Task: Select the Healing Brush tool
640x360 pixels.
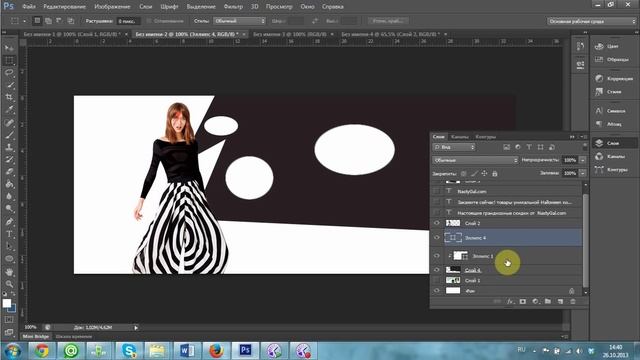Action: click(x=9, y=122)
